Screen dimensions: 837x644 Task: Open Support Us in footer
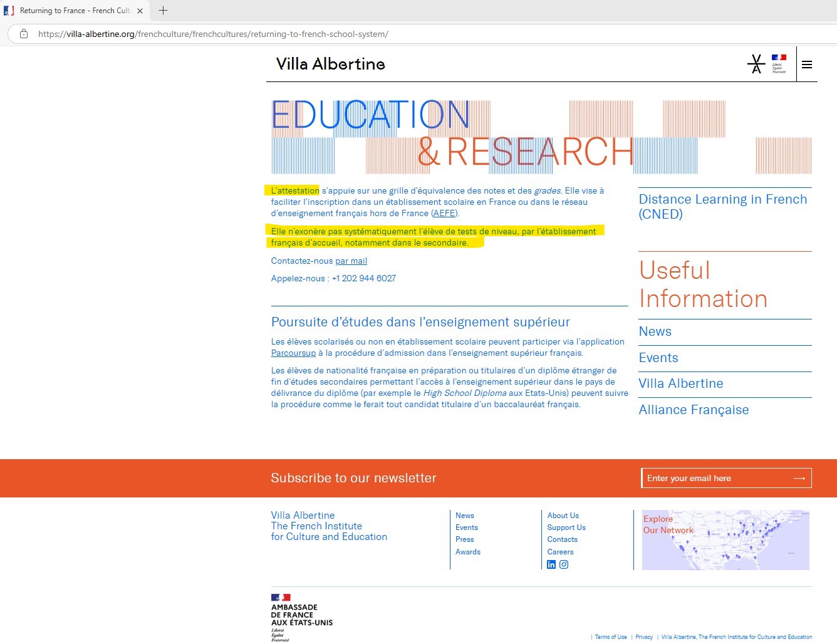(566, 527)
